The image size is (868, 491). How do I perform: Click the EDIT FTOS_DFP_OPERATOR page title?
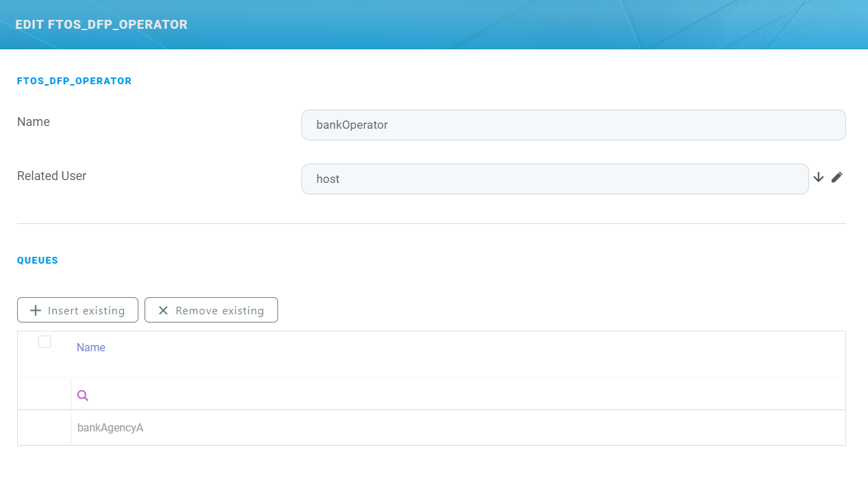point(101,25)
